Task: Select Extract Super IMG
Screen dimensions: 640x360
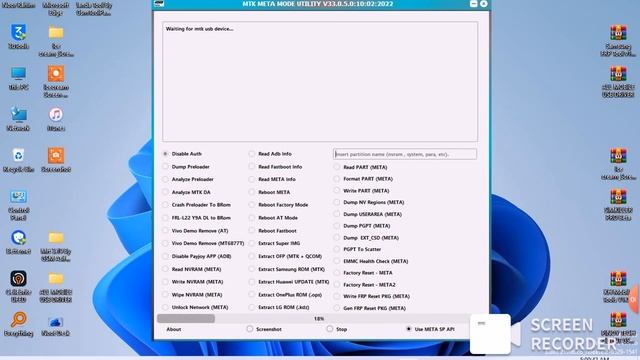Action: click(x=275, y=243)
